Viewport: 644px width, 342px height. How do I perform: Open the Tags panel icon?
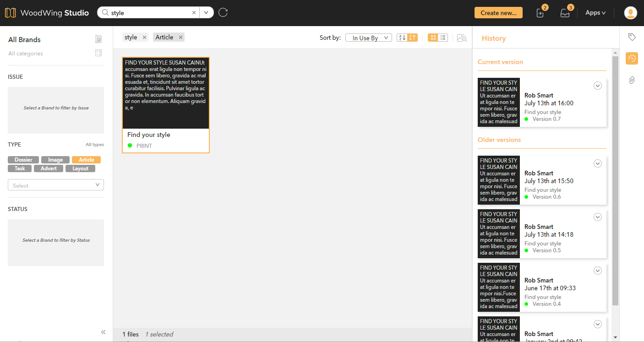point(632,37)
